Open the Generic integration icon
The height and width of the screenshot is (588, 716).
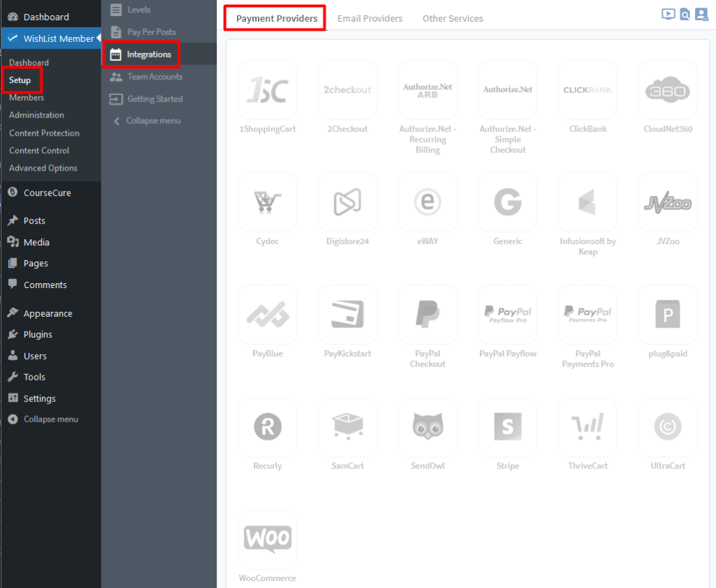[508, 202]
